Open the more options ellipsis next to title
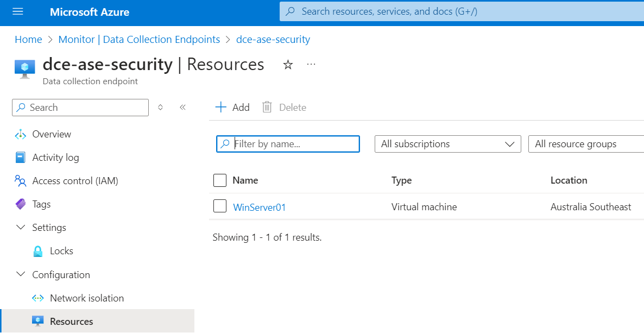The width and height of the screenshot is (644, 333). coord(311,64)
